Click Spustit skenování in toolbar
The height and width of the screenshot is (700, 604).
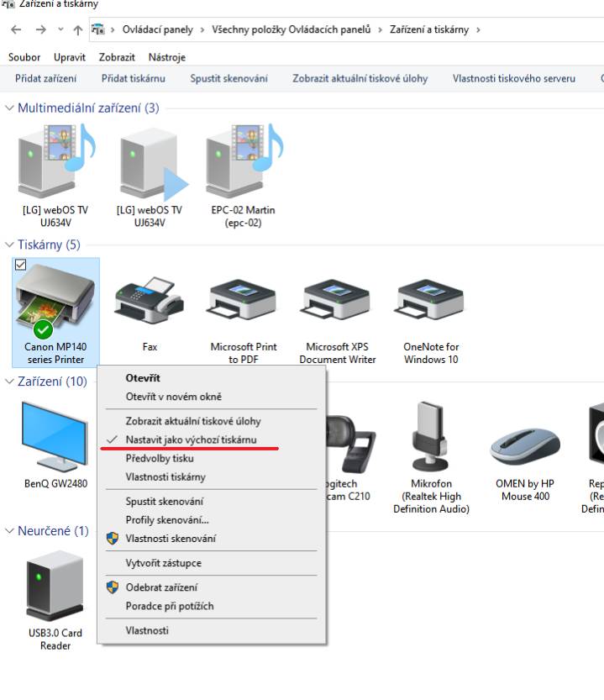[x=228, y=79]
